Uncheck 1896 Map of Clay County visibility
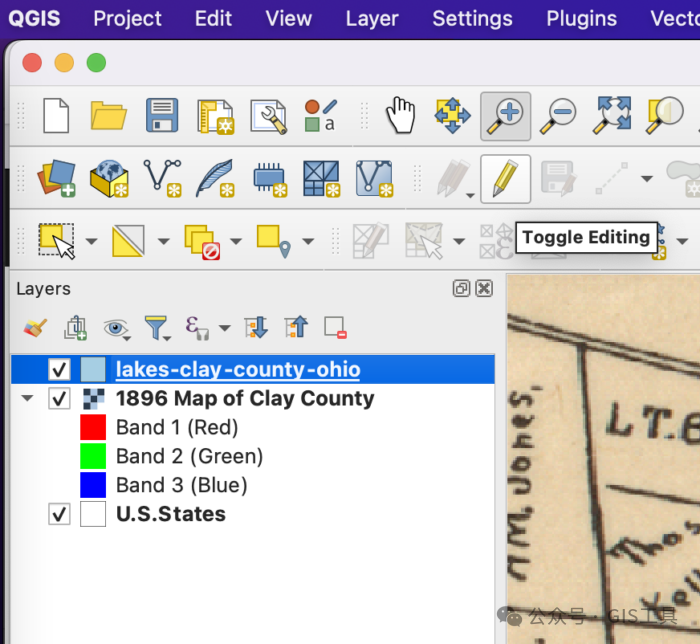 (x=59, y=399)
